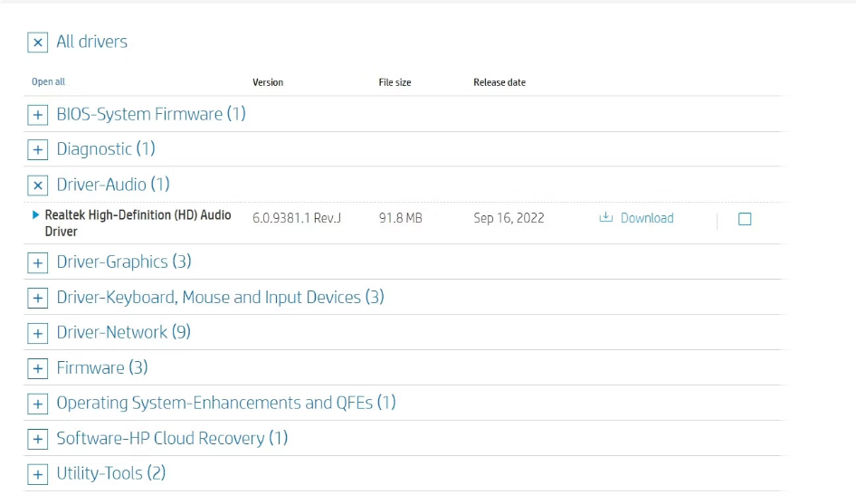
Task: Collapse the All drivers section icon
Action: (x=37, y=43)
